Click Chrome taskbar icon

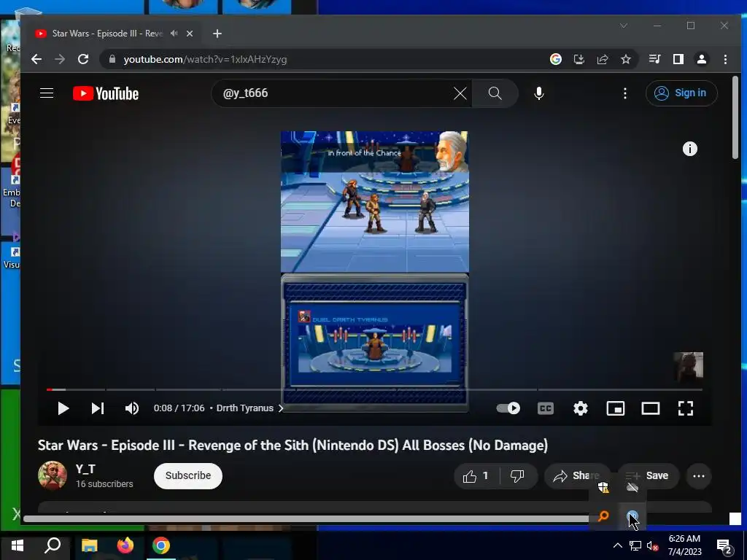coord(161,545)
